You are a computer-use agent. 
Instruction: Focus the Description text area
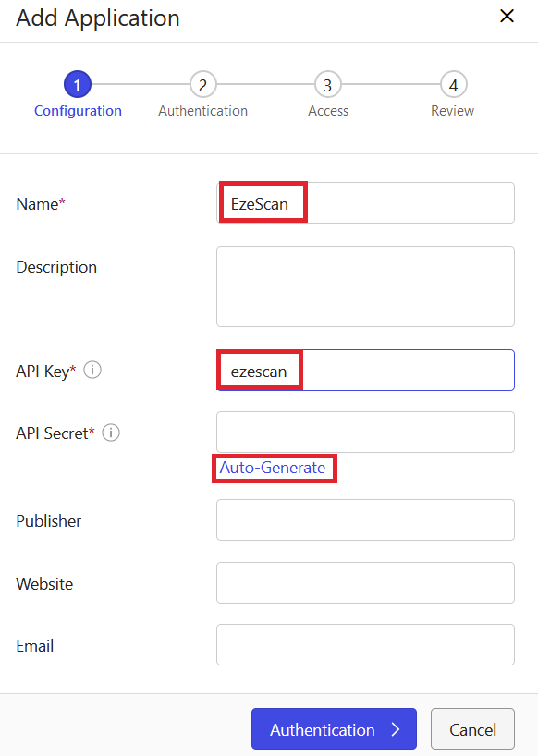(365, 287)
